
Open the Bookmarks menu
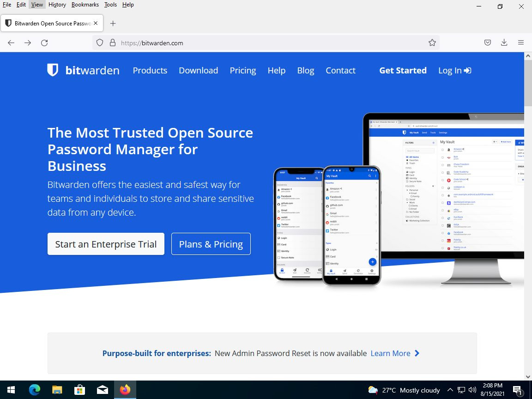[x=85, y=5]
